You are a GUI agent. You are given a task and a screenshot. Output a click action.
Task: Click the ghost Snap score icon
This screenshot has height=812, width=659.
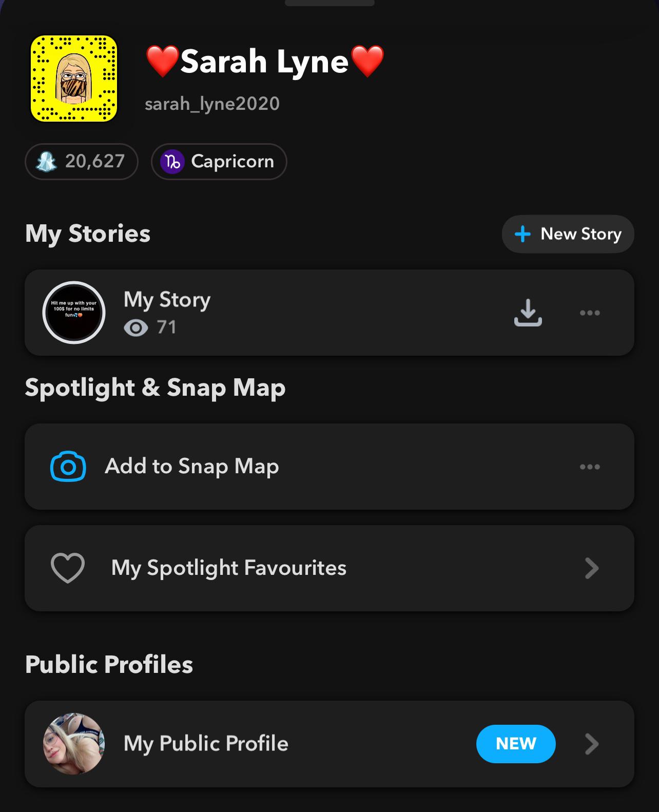tap(46, 162)
